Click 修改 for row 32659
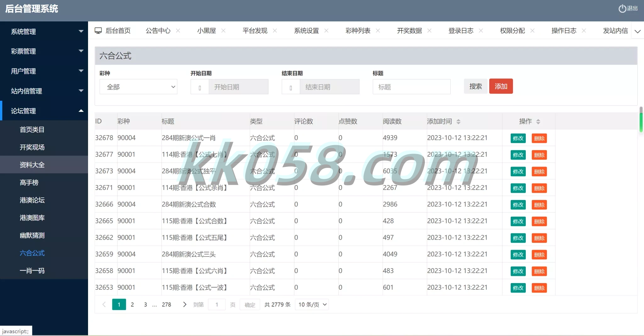Image resolution: width=644 pixels, height=336 pixels. (x=518, y=255)
